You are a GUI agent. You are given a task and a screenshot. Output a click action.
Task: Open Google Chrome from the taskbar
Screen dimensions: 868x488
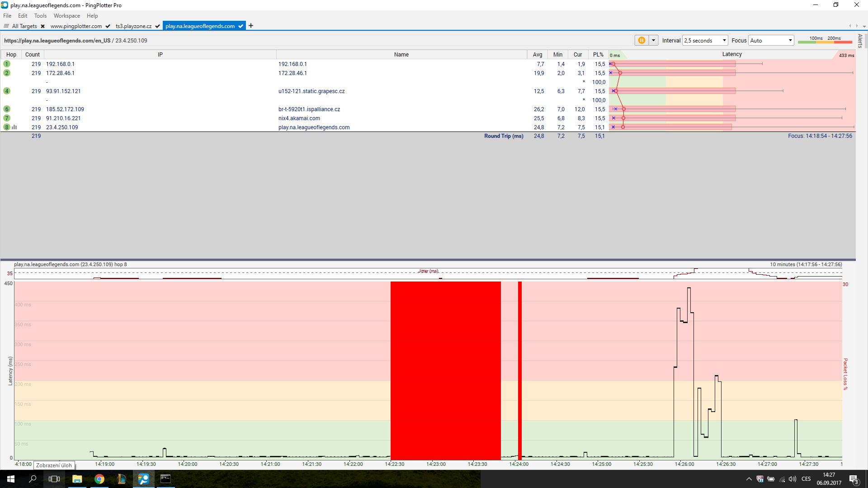[x=99, y=479]
